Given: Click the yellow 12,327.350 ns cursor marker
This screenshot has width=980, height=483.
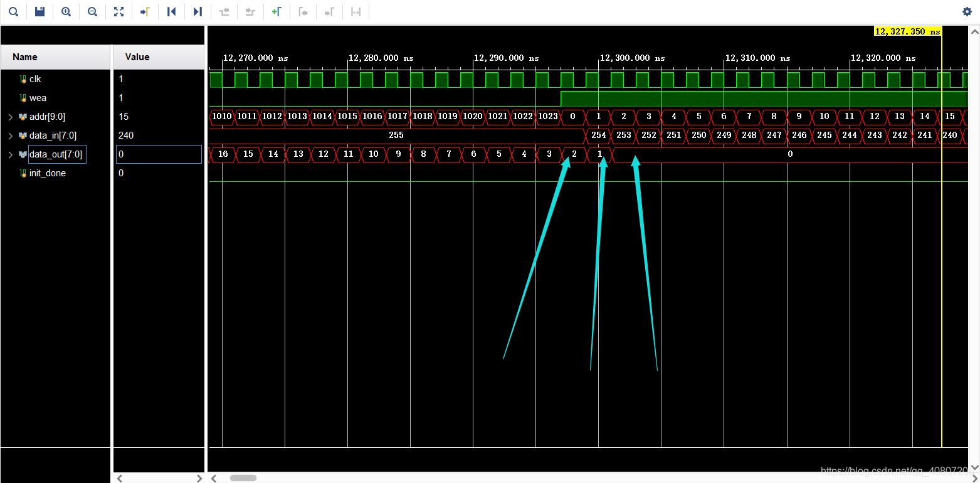Looking at the screenshot, I should coord(907,30).
